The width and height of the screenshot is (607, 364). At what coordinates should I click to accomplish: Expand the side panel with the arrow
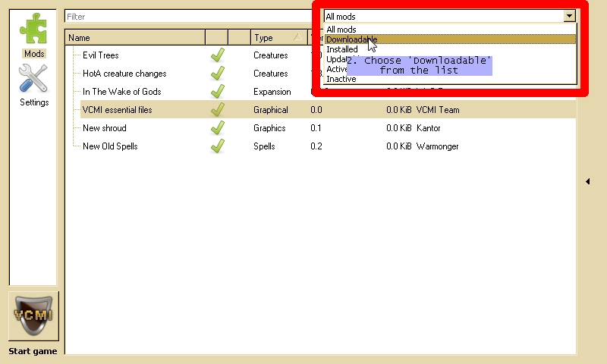point(589,181)
